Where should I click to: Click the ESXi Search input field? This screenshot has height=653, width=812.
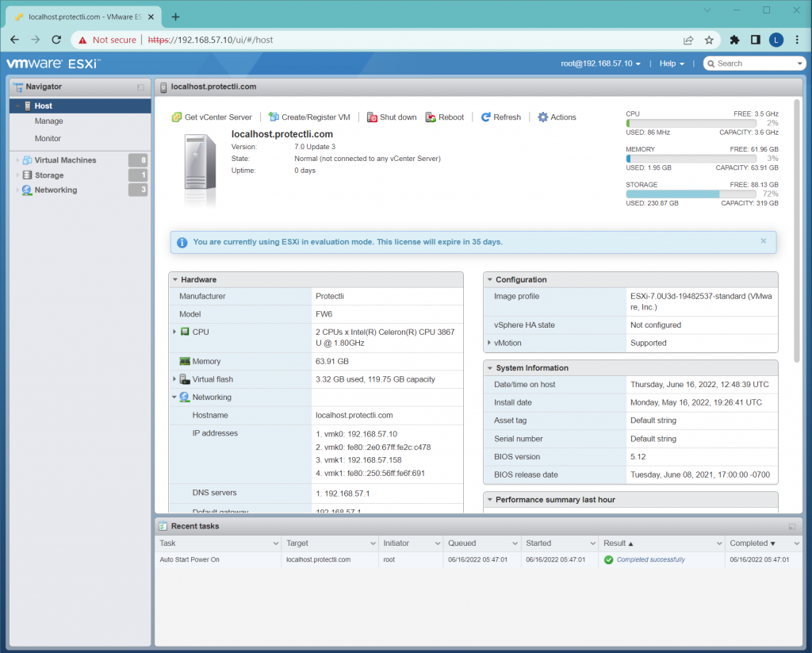(x=755, y=63)
